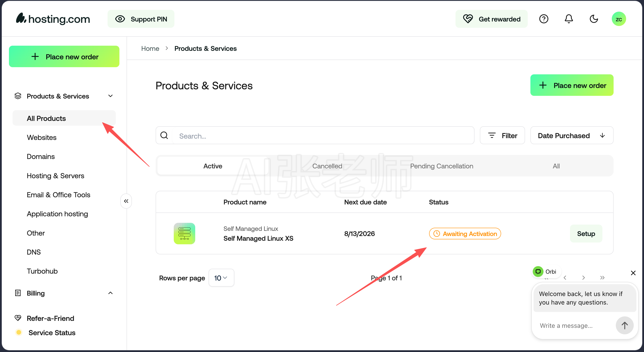Go to previous page arrow
644x352 pixels.
click(x=565, y=278)
